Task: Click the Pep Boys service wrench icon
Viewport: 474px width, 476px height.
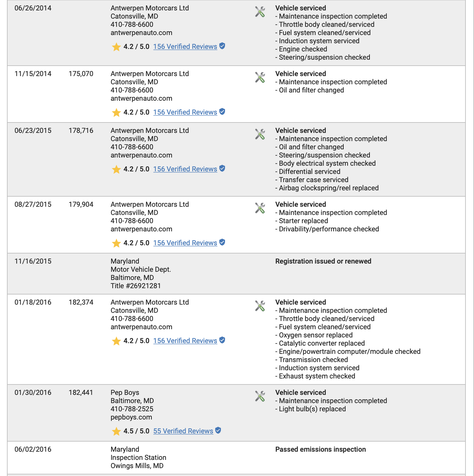Action: (x=260, y=396)
